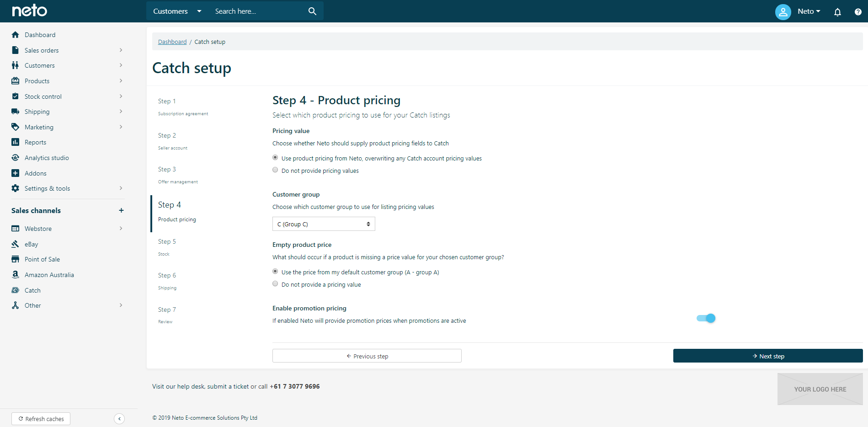The height and width of the screenshot is (427, 868).
Task: Select Do not provide a pricing value
Action: tap(275, 284)
